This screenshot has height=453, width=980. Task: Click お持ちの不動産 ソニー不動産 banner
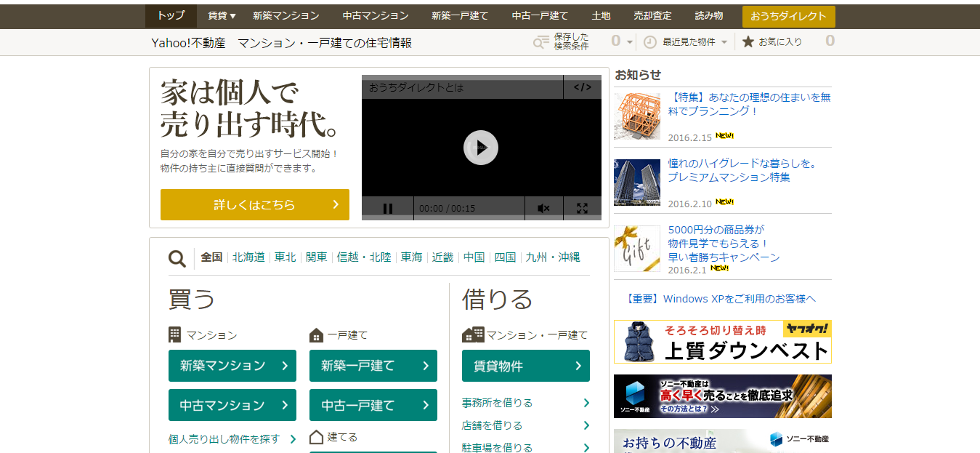point(723,441)
